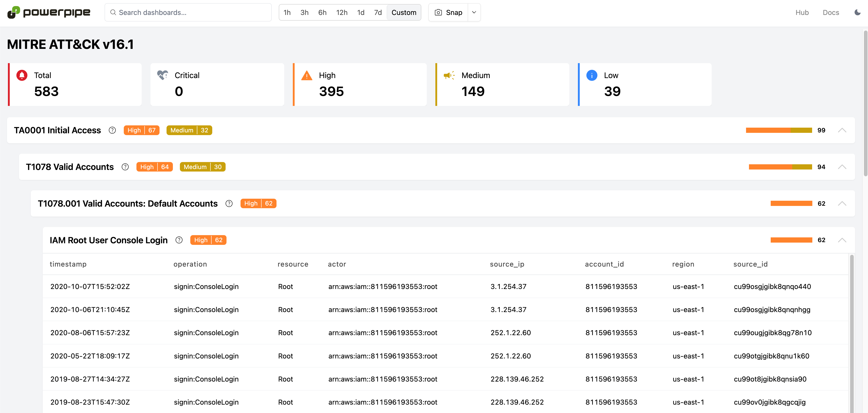The height and width of the screenshot is (413, 868).
Task: Open the Snap dropdown arrow
Action: click(x=474, y=12)
